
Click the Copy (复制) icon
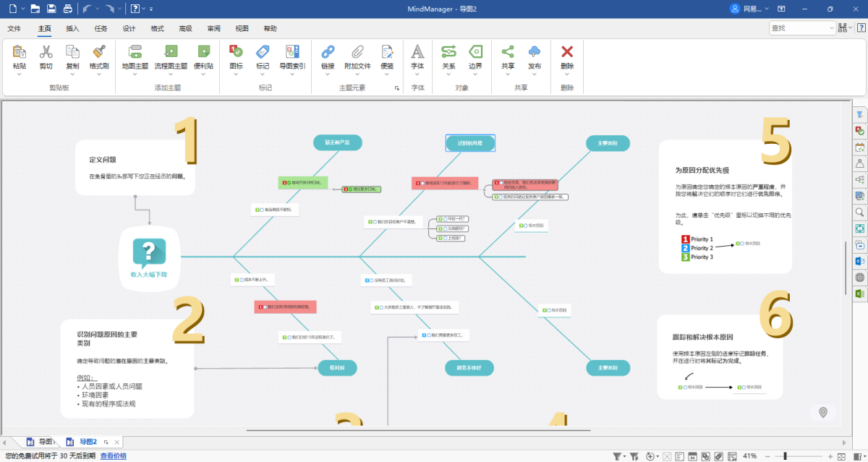72,51
